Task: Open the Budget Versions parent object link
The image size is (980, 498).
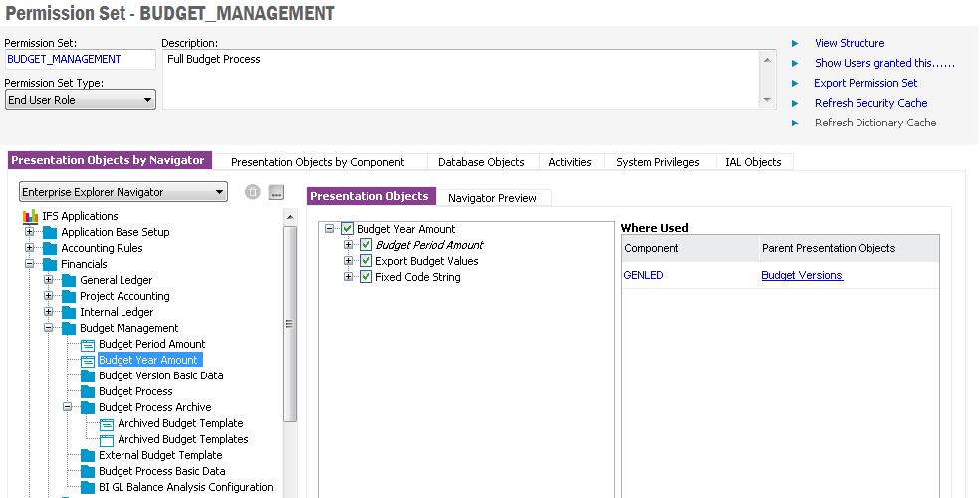Action: coord(802,275)
